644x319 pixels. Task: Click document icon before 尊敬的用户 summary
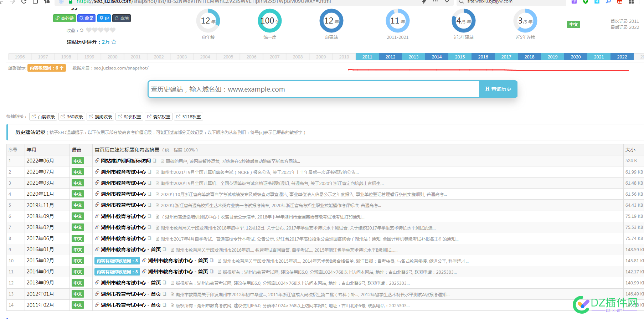pos(163,161)
